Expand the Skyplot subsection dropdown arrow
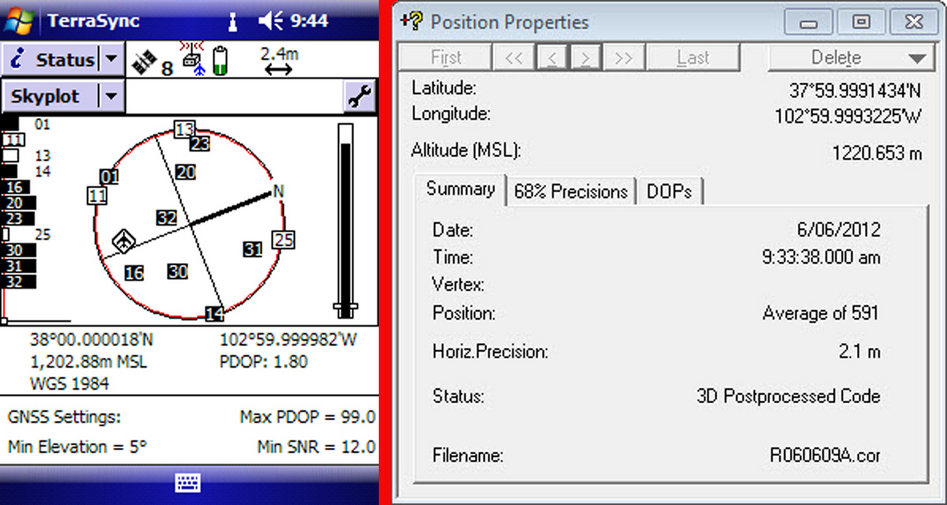947x505 pixels. (111, 96)
